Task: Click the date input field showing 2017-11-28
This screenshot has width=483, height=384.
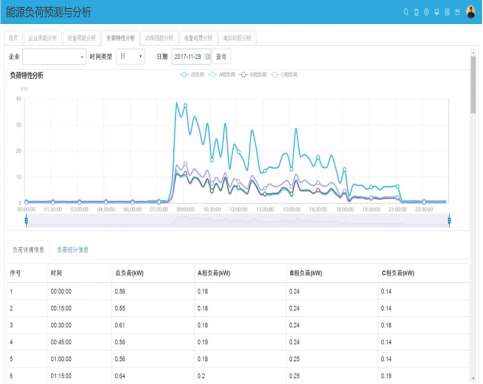Action: click(191, 57)
